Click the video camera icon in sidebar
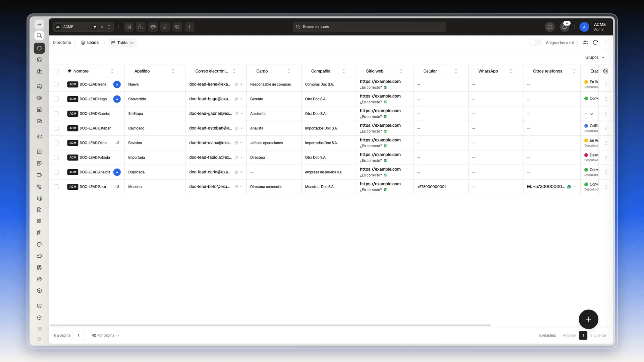 (x=39, y=175)
